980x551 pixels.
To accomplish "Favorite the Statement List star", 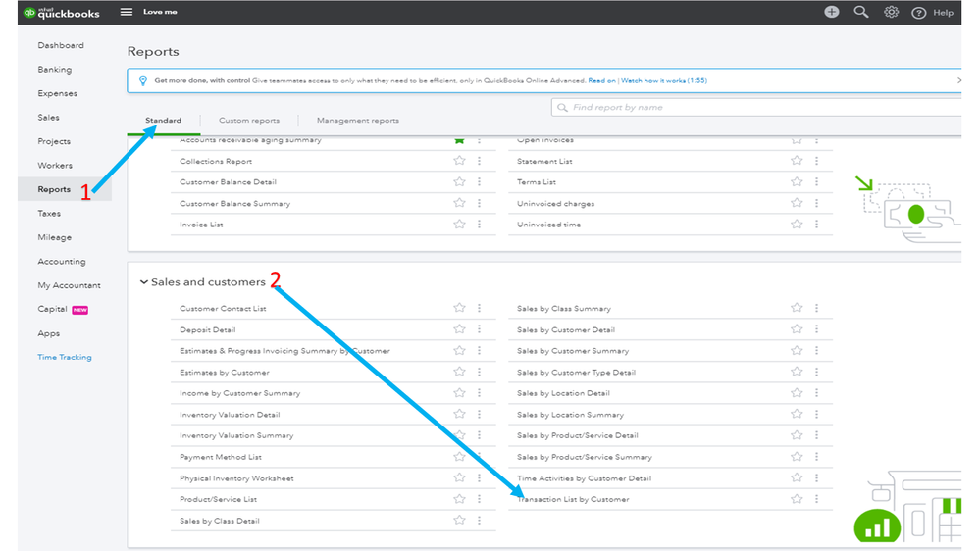I will click(x=797, y=161).
